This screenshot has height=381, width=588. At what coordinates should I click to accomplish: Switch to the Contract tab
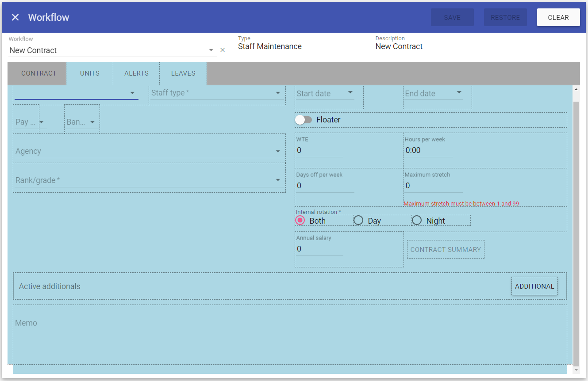[39, 73]
